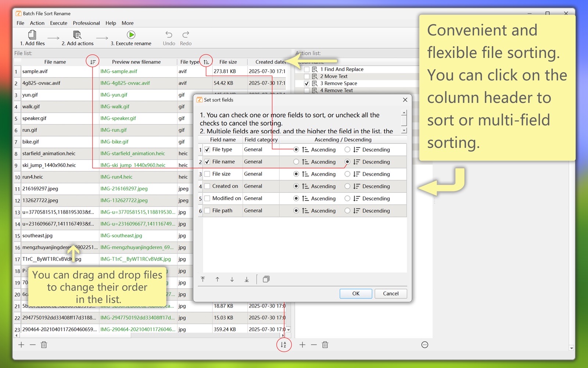Select Descending for Created on field
The image size is (588, 368).
pos(347,186)
